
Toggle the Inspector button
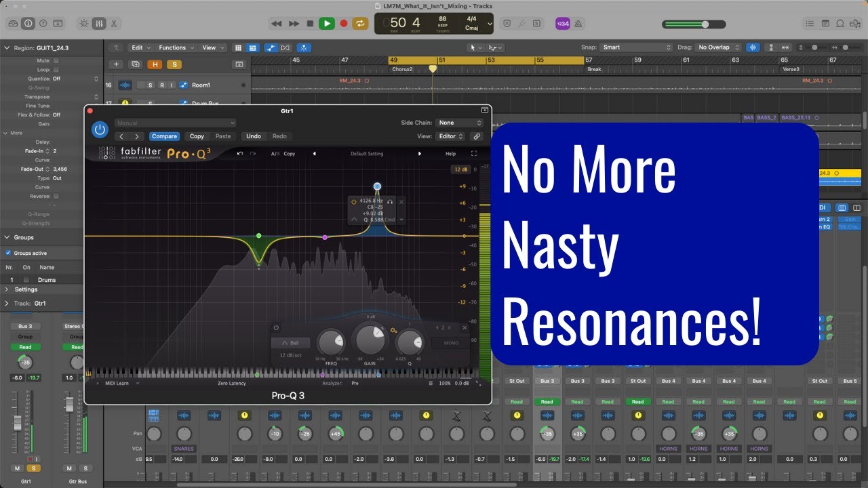click(28, 23)
